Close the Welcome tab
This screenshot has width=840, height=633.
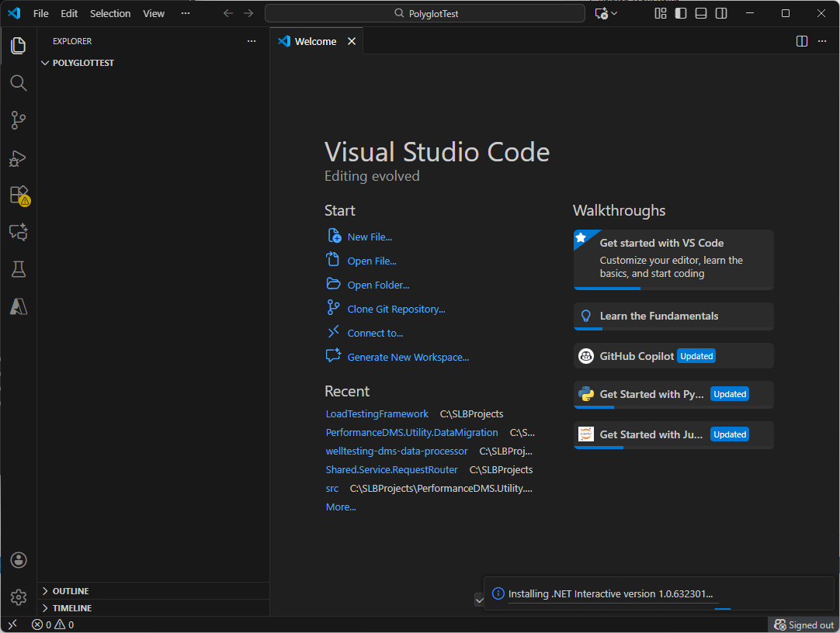coord(352,41)
